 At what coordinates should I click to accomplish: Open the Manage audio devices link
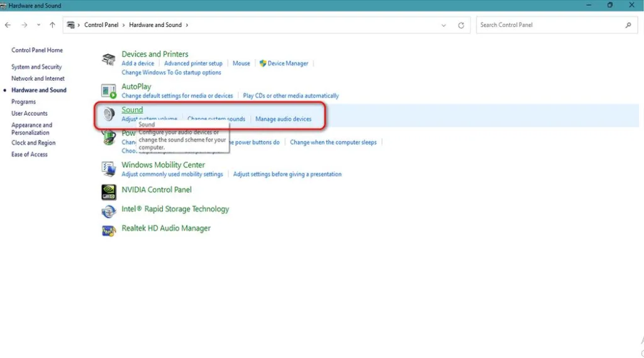tap(284, 119)
